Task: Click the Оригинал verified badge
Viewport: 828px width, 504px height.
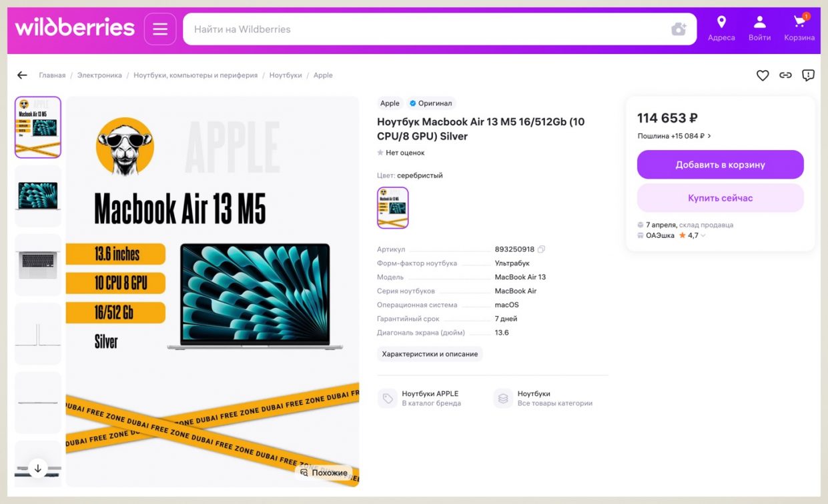Action: point(430,103)
